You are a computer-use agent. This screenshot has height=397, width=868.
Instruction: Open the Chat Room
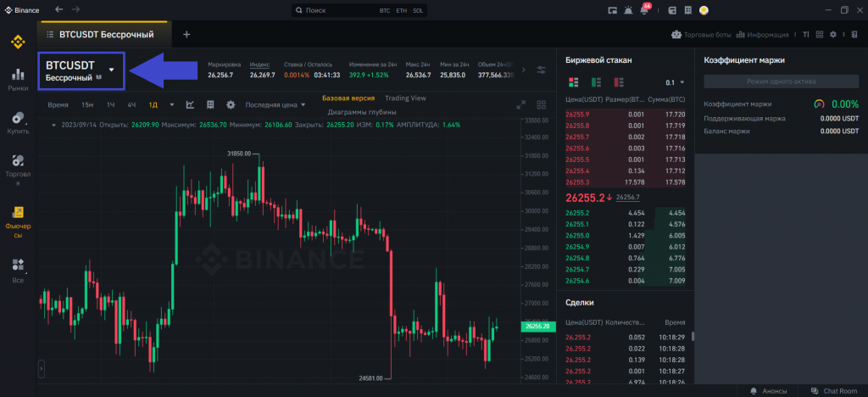(x=833, y=390)
